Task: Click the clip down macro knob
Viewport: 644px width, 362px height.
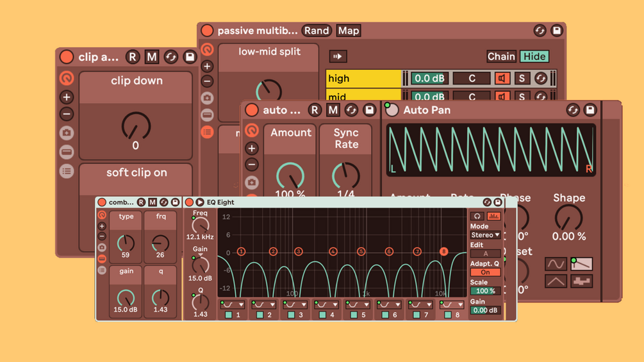Action: click(x=136, y=126)
